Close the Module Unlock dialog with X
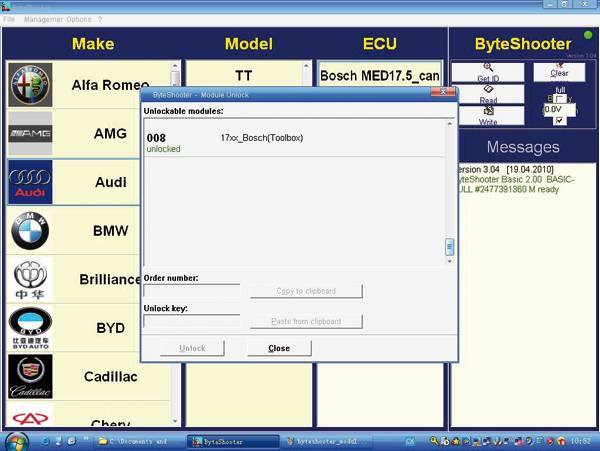The image size is (600, 451). (443, 92)
